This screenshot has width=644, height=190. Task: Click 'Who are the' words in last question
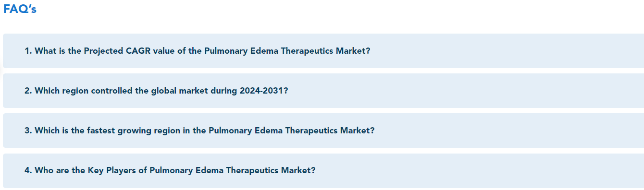coord(60,170)
